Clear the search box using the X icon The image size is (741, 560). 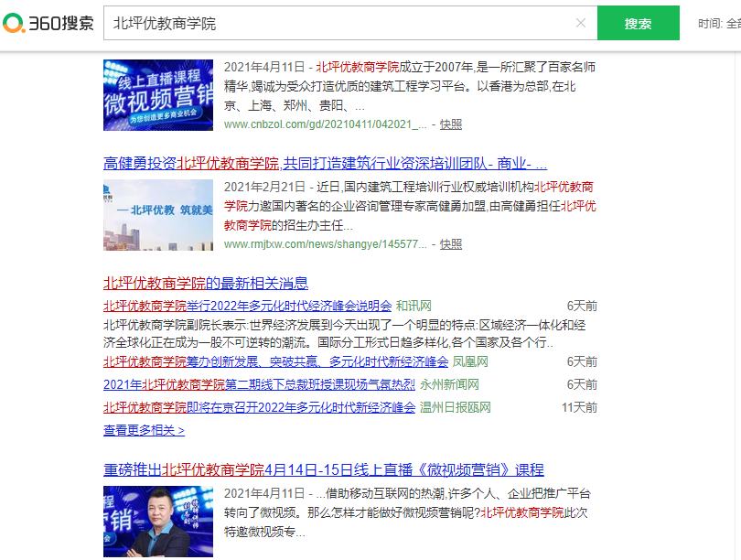(582, 22)
